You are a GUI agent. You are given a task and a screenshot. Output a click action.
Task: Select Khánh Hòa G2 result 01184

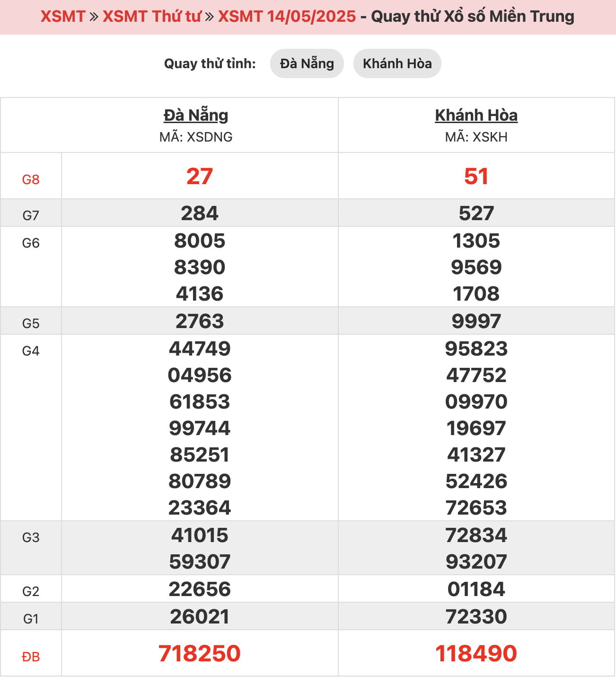click(x=476, y=589)
